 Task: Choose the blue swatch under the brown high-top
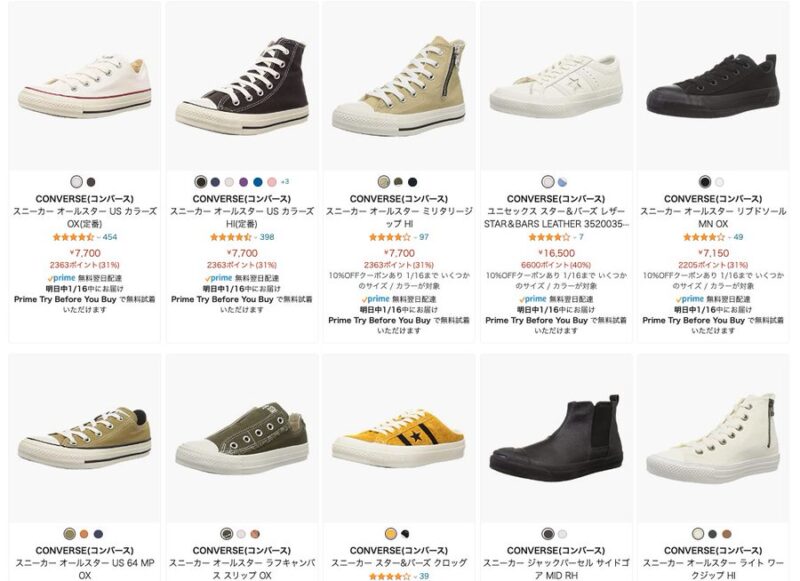[x=258, y=182]
